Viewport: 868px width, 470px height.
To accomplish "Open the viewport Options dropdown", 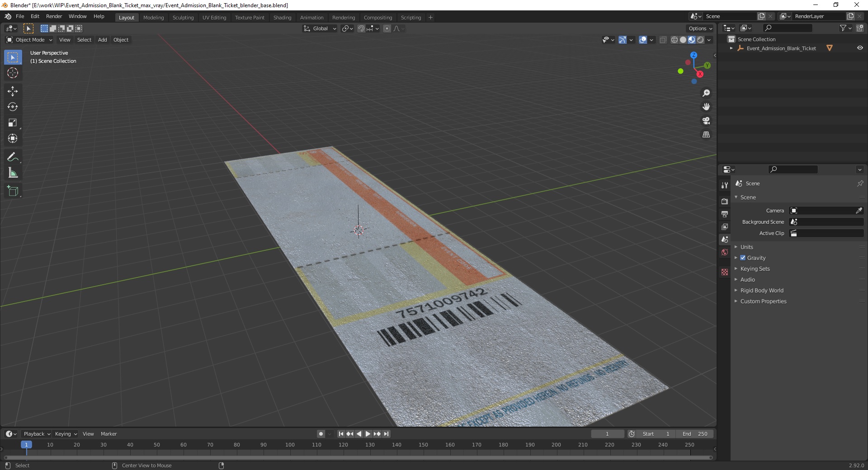I will (x=700, y=28).
